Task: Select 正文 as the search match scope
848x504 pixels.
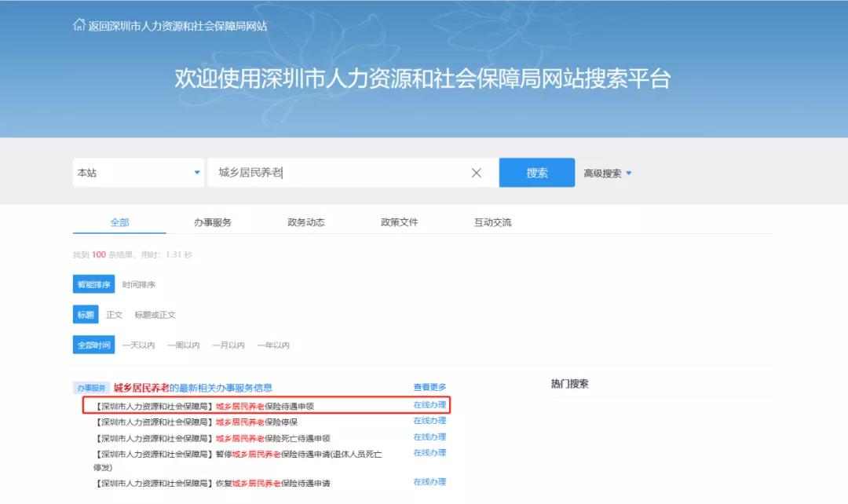Action: (115, 314)
